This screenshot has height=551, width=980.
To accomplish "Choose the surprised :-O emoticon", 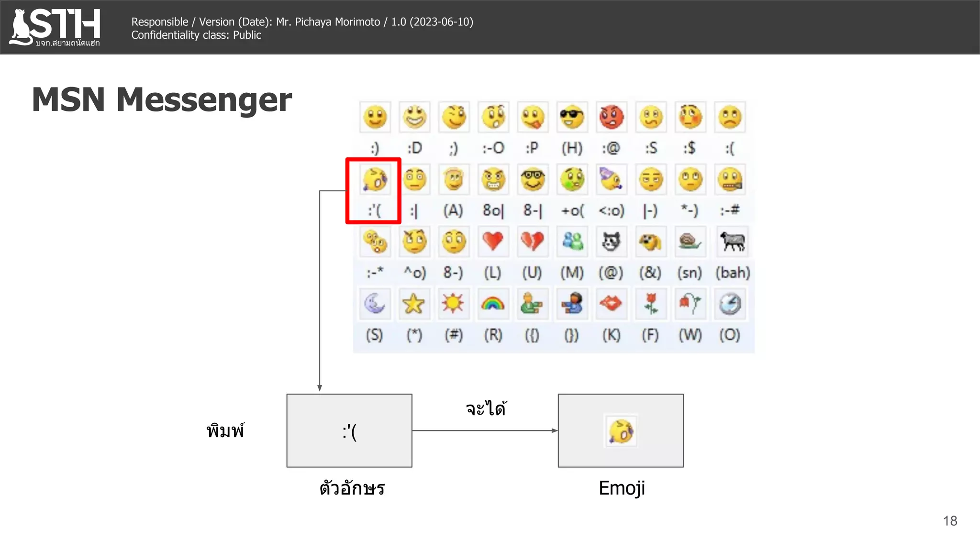I will [x=493, y=117].
